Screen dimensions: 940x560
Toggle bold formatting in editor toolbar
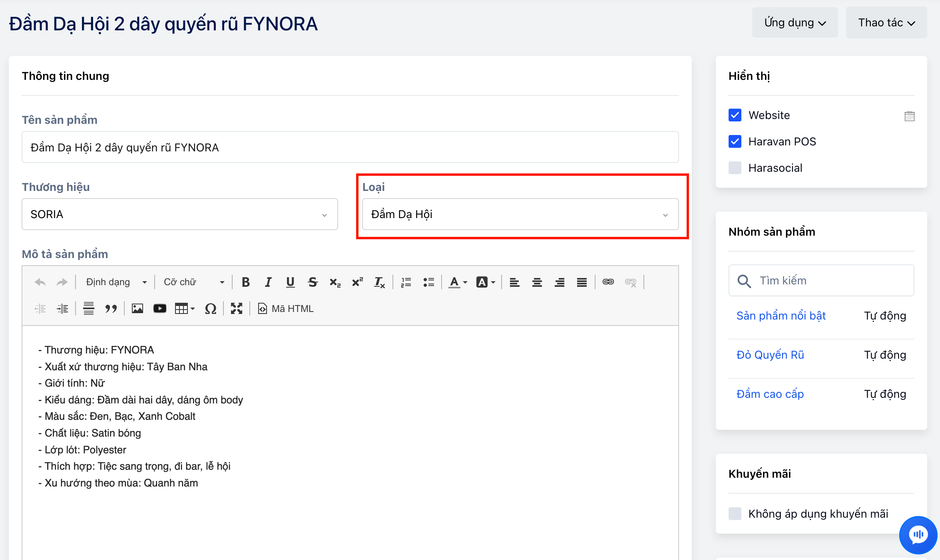pyautogui.click(x=246, y=282)
